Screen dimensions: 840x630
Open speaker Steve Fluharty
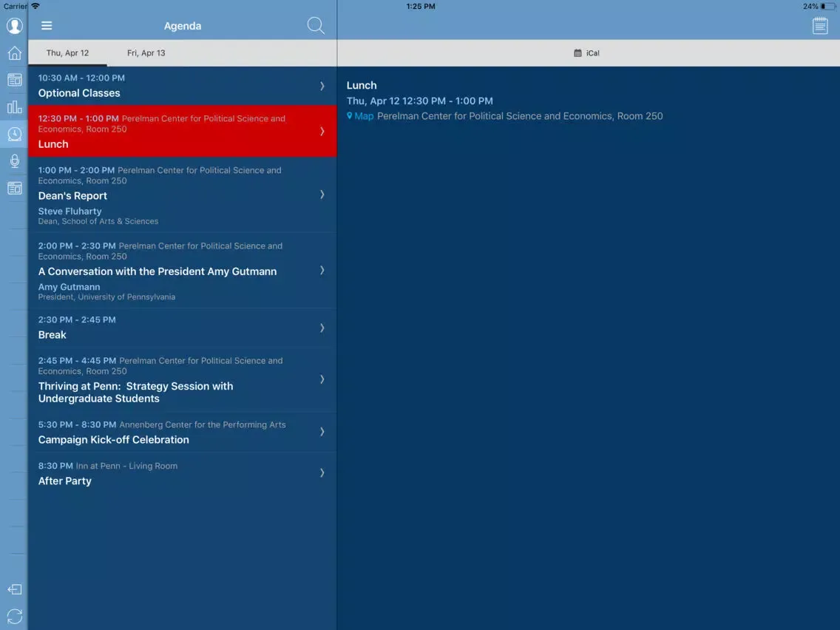pos(70,211)
